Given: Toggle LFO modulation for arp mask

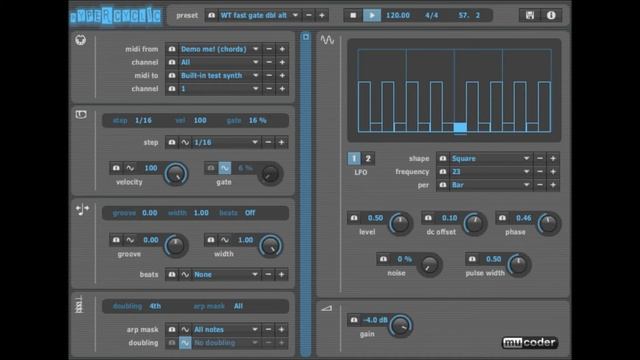Looking at the screenshot, I should [x=185, y=329].
